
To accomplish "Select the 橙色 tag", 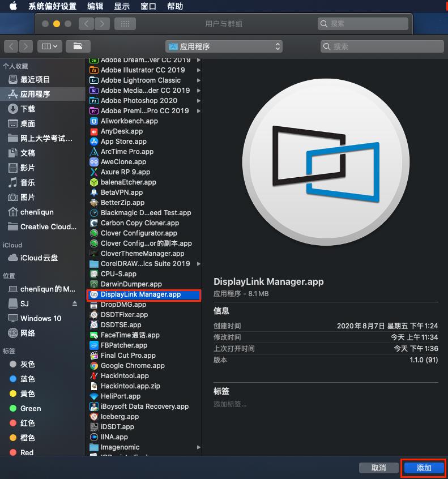I will 43,438.
